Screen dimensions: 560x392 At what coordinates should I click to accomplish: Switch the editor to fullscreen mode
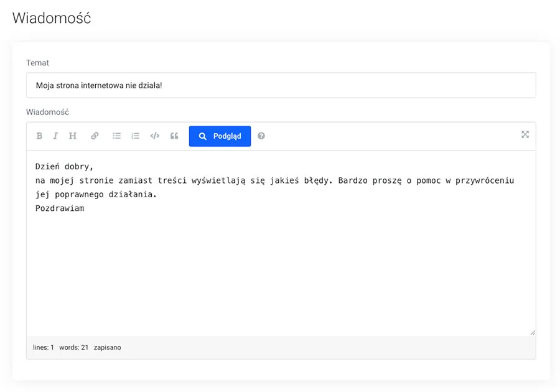click(525, 134)
